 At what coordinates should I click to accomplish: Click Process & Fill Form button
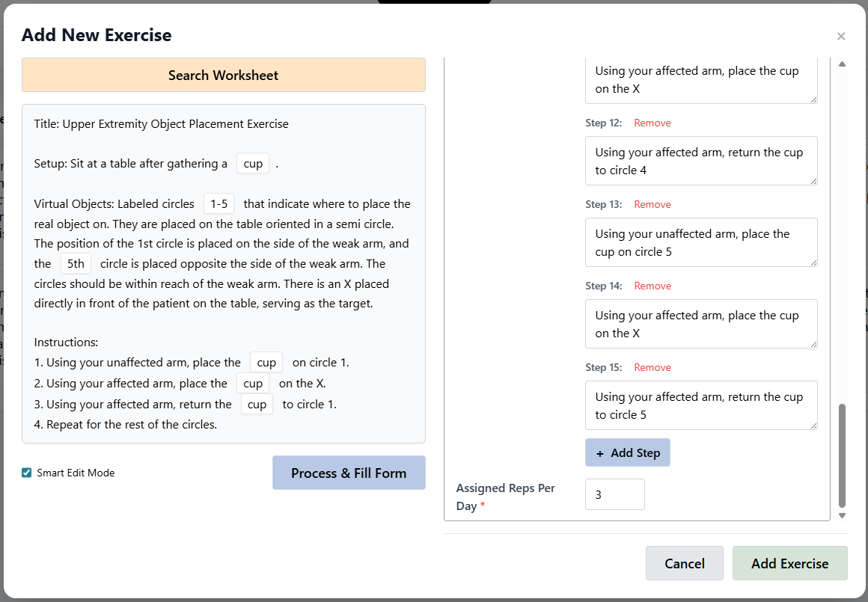coord(349,473)
